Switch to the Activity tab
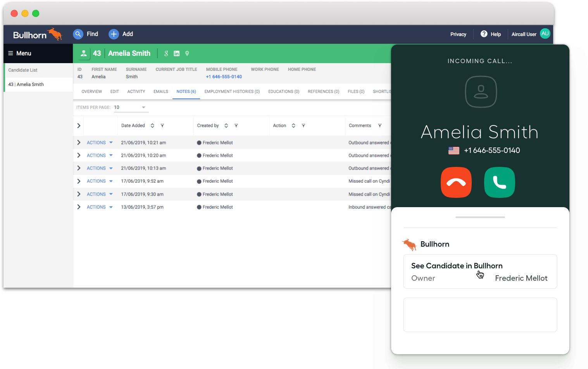This screenshot has width=588, height=369. 136,91
